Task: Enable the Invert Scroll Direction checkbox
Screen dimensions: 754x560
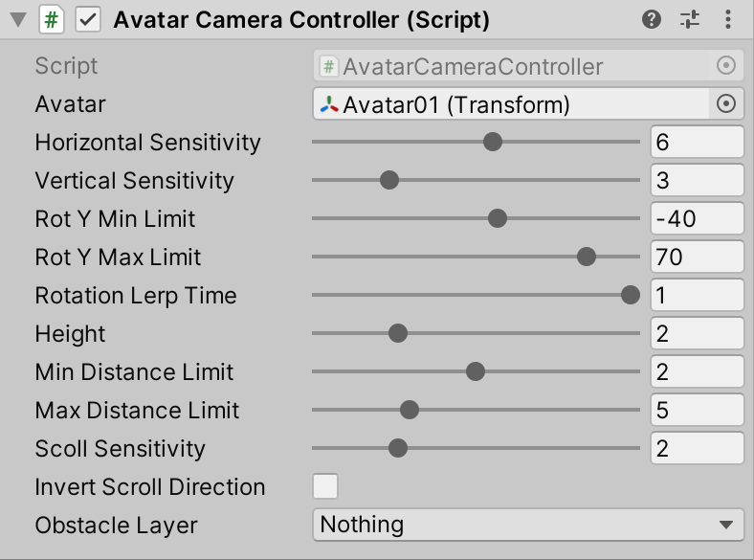Action: (x=325, y=486)
